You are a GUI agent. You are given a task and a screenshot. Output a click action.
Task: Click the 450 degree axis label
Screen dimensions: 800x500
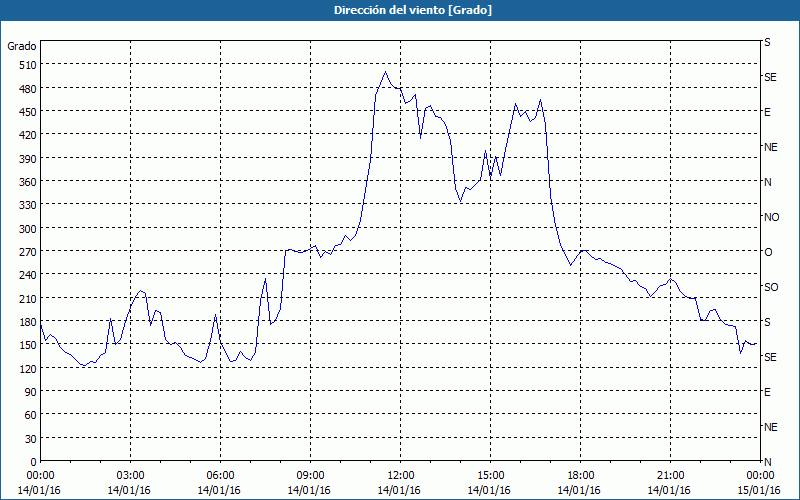pos(28,112)
